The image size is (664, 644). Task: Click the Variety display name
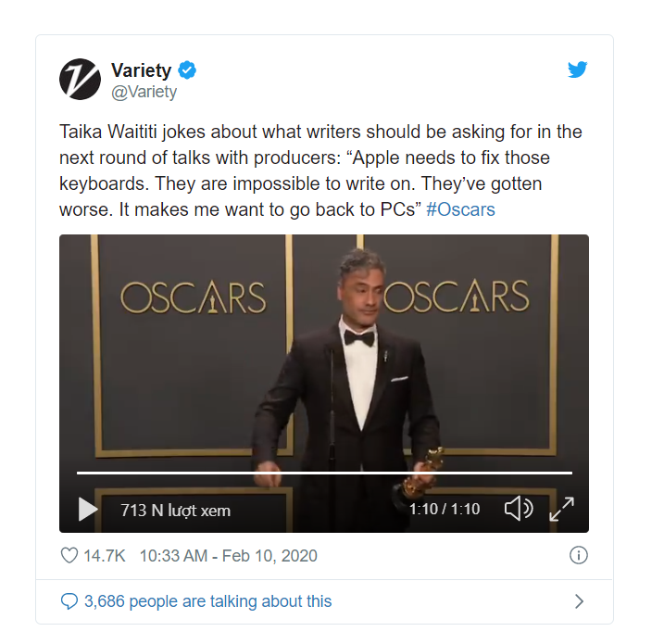142,70
